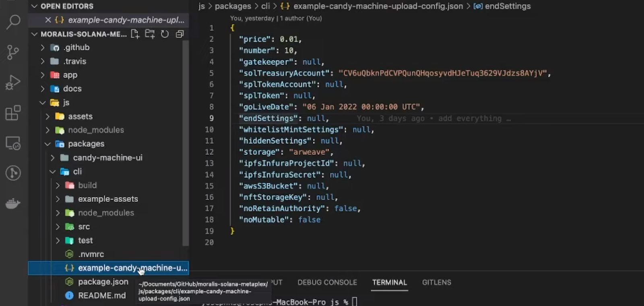Click into the terminal prompt input
Image resolution: width=644 pixels, height=306 pixels.
pyautogui.click(x=355, y=302)
